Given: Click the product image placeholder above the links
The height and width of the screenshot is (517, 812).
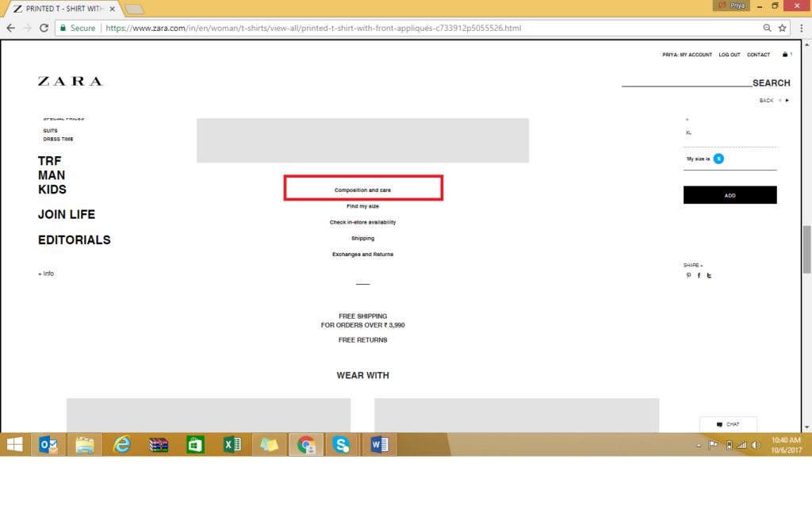Looking at the screenshot, I should coord(362,140).
